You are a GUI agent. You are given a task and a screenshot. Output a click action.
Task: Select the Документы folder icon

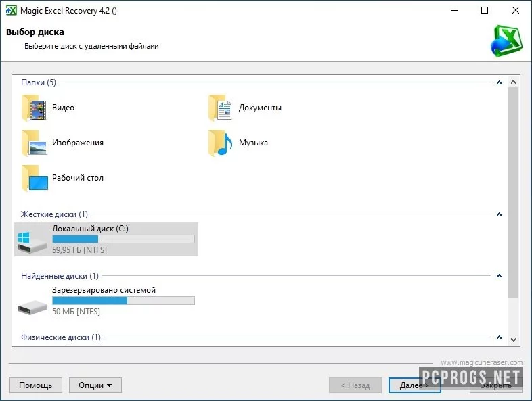coord(220,108)
